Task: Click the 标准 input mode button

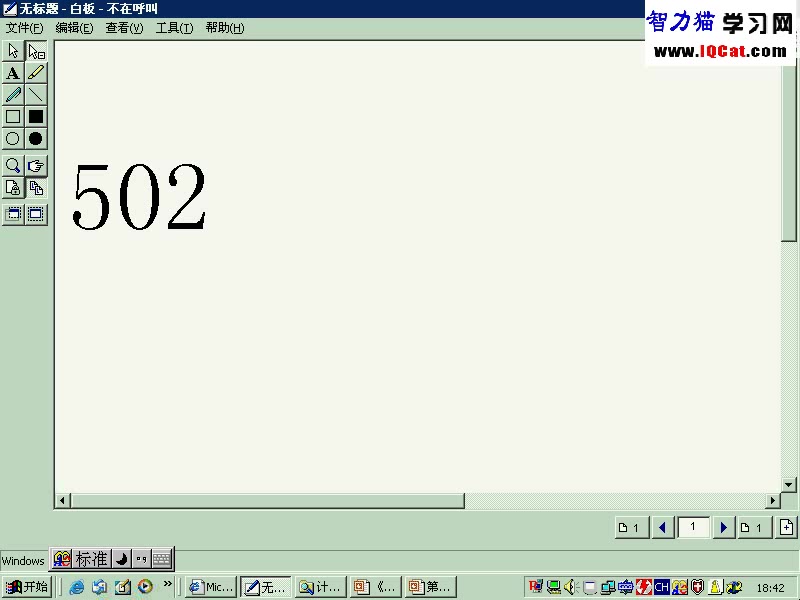Action: coord(91,559)
